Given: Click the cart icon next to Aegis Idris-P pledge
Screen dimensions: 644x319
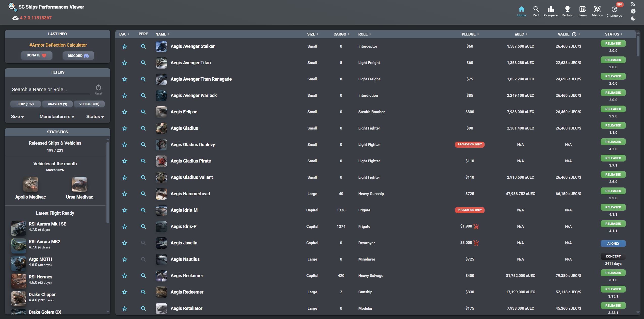Looking at the screenshot, I should [476, 227].
